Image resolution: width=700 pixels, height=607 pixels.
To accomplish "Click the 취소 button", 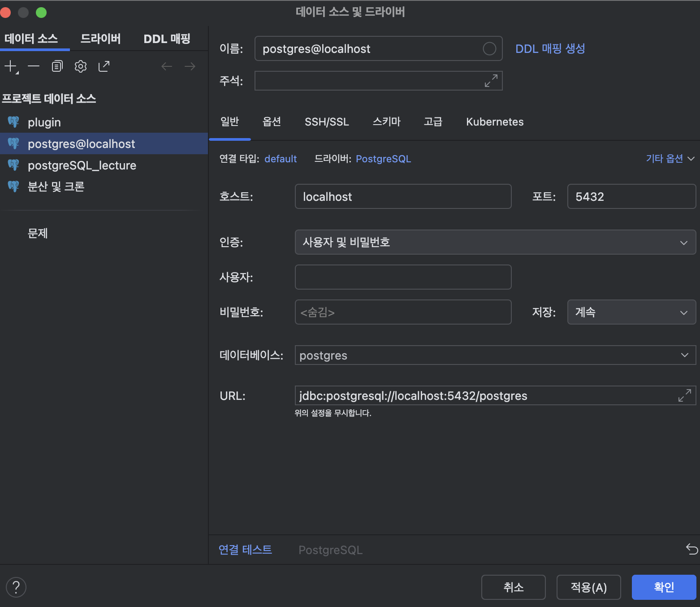I will point(514,587).
